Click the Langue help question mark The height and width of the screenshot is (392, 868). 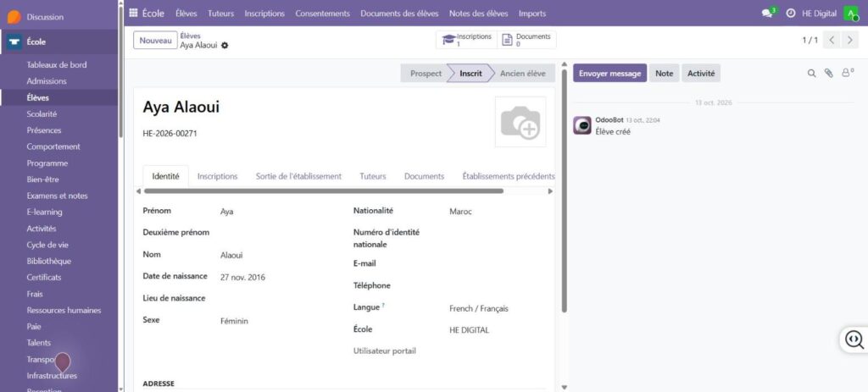[x=383, y=305]
